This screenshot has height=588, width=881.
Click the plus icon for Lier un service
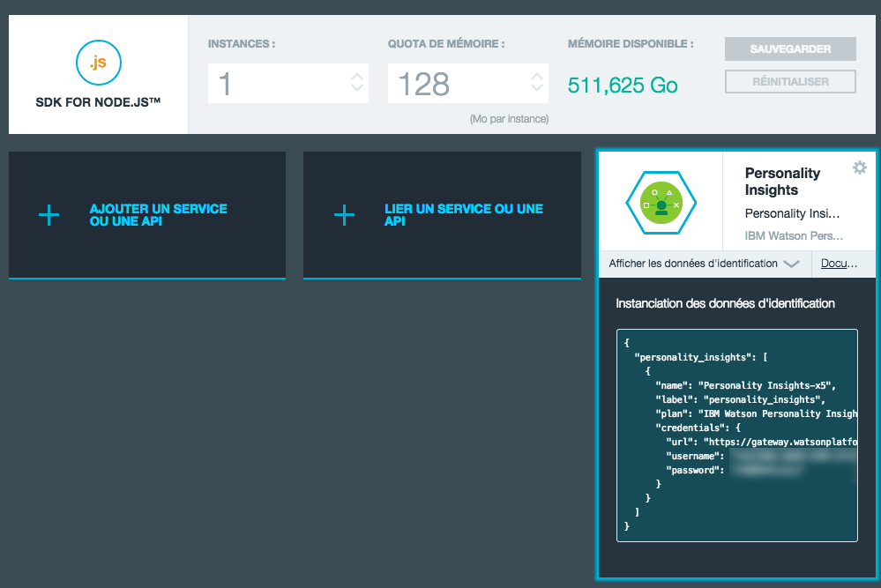click(344, 215)
